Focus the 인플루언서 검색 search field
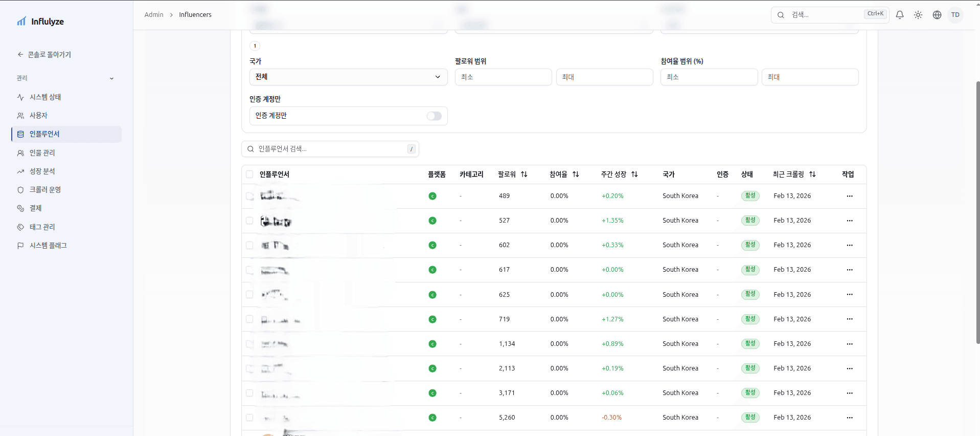Image resolution: width=980 pixels, height=436 pixels. (x=330, y=149)
